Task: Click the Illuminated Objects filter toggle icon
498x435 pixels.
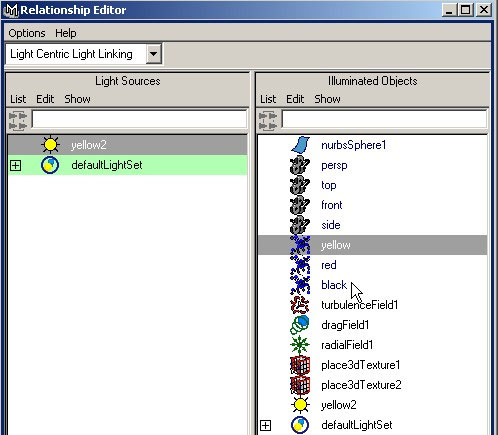Action: (268, 121)
